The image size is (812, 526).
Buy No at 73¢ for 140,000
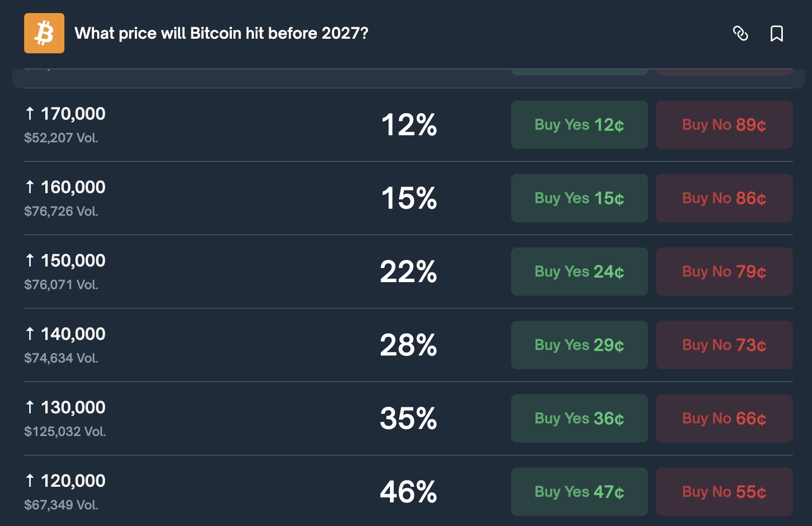[723, 344]
